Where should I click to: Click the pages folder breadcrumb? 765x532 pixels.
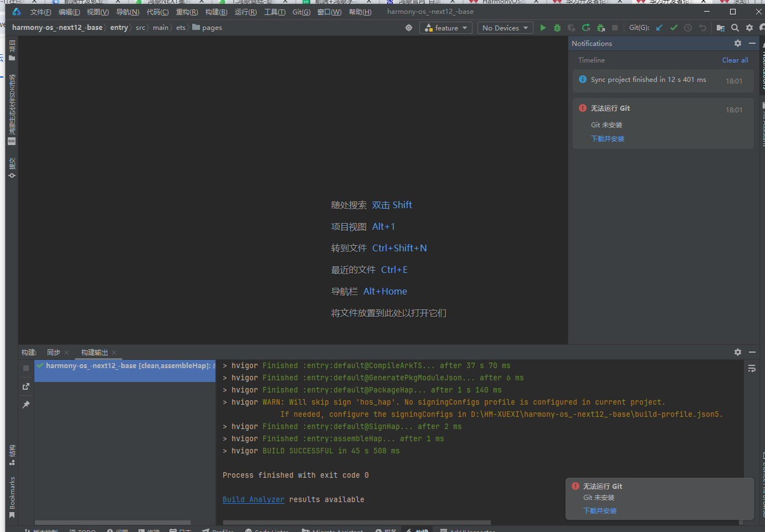[x=207, y=28]
